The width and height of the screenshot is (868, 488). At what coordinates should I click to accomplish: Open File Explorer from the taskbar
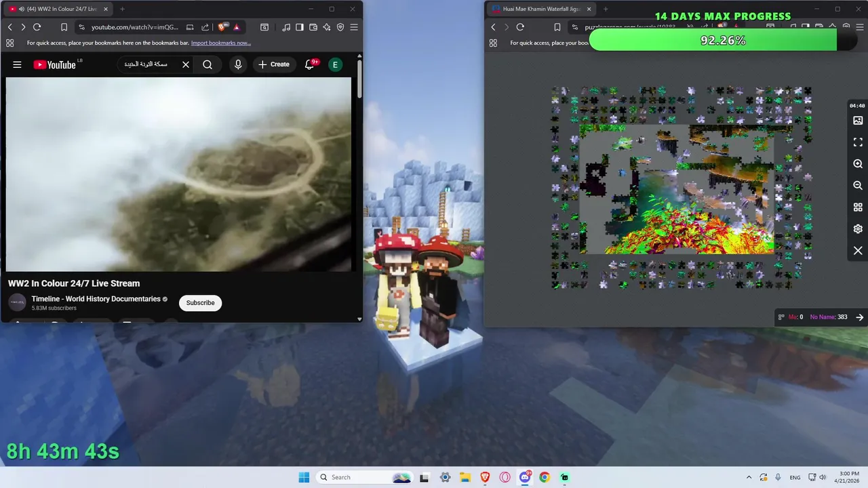pyautogui.click(x=465, y=477)
